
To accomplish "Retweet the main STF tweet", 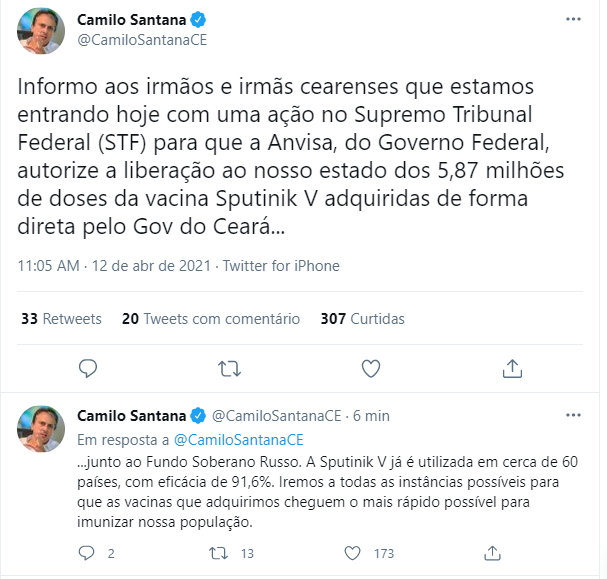I will [x=229, y=368].
